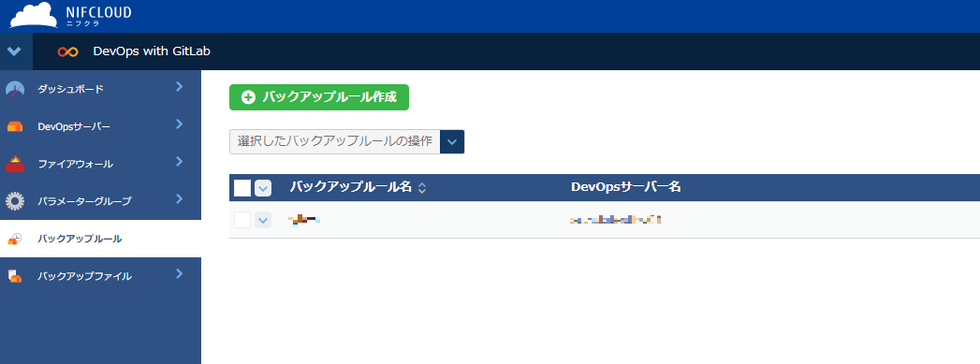The image size is (980, 364).
Task: Expand the バックアップファイル arrow
Action: tap(180, 273)
